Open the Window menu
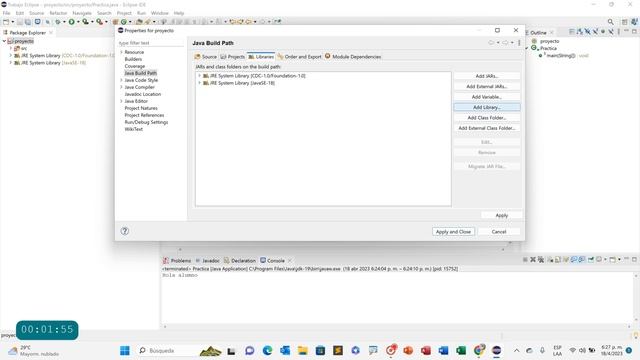640x360 pixels. point(160,13)
